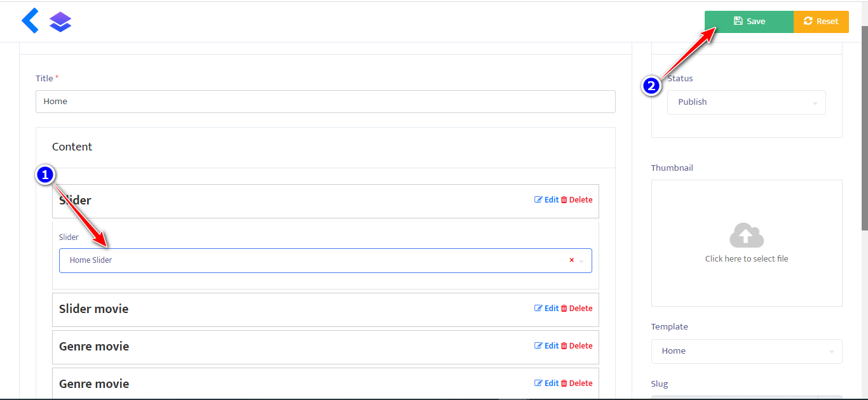
Task: Edit the Slider movie block
Action: pyautogui.click(x=546, y=309)
